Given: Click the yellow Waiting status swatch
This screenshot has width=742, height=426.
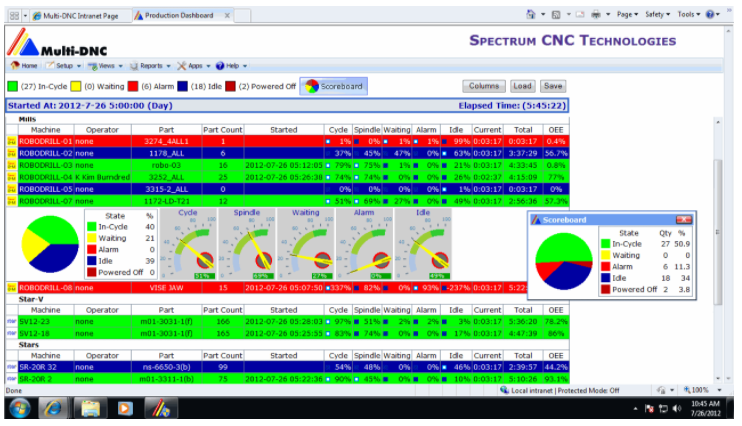Looking at the screenshot, I should click(x=76, y=87).
